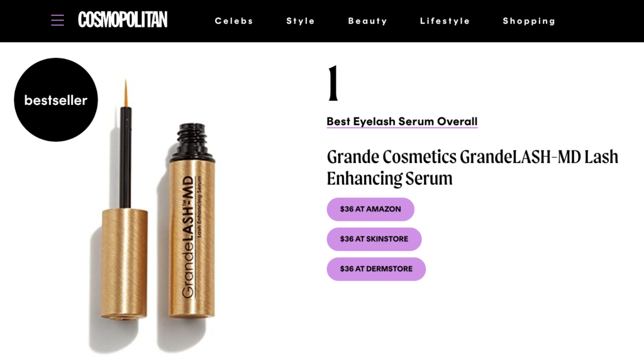Click the GrandeLASH-MD label on the tube

click(187, 237)
